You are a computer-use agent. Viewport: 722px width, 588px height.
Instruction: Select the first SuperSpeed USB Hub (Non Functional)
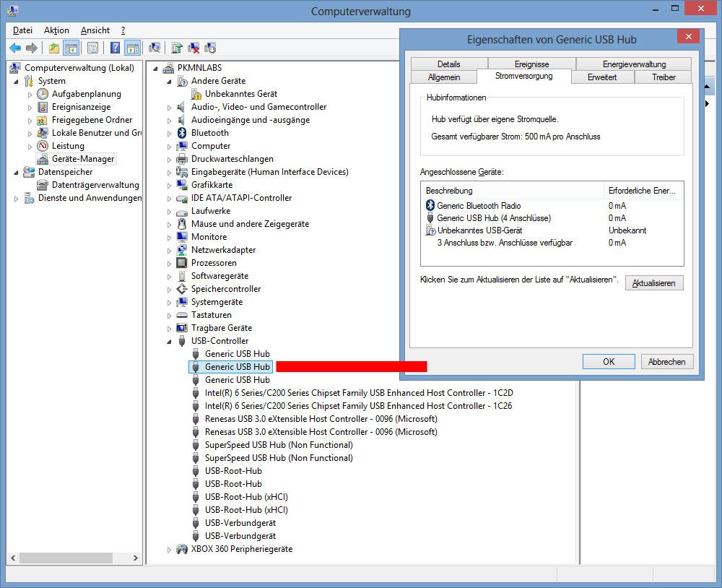click(279, 445)
